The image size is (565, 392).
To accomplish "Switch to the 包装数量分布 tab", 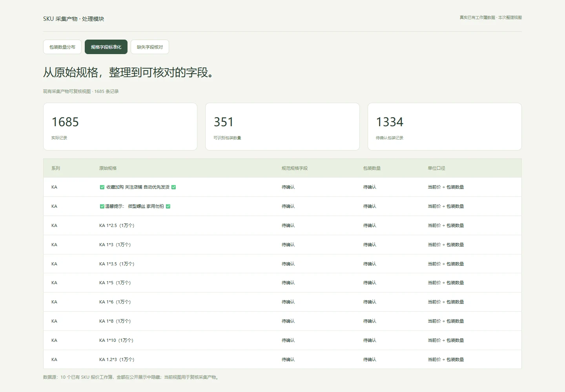I will [62, 47].
